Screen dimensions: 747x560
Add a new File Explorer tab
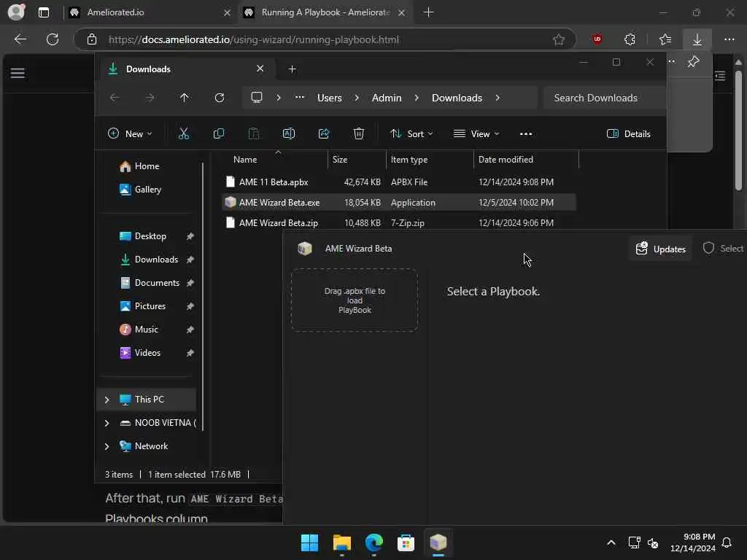pos(292,69)
